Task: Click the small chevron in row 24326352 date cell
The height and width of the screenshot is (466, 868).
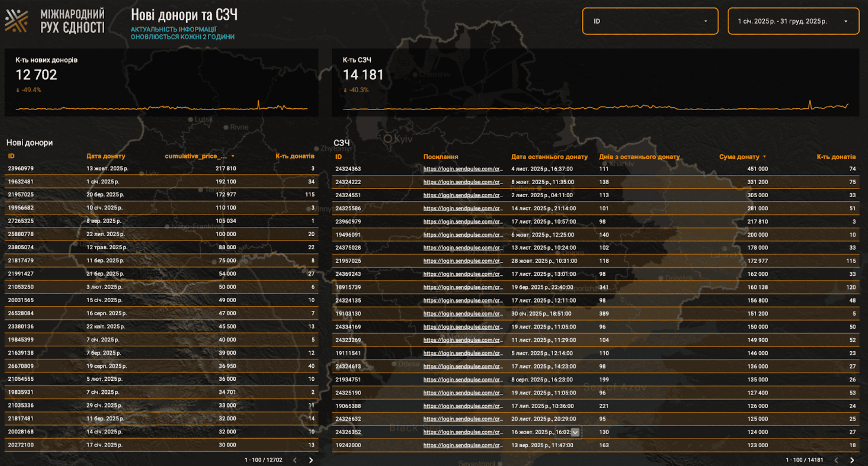Action: click(x=575, y=432)
